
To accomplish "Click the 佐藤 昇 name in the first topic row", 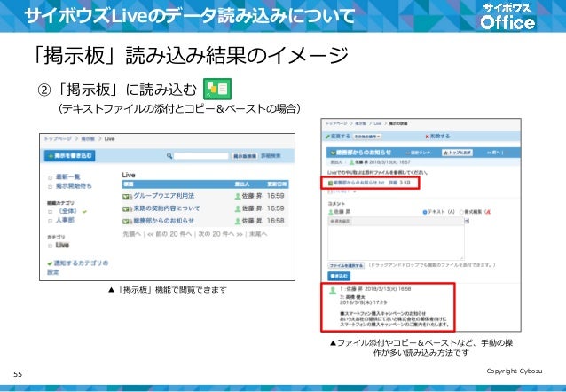I will click(252, 196).
